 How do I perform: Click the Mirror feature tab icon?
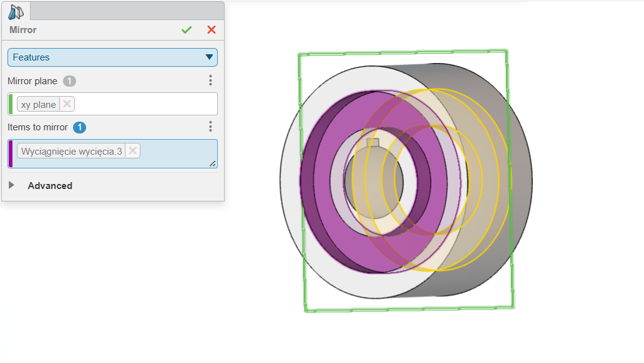16,11
